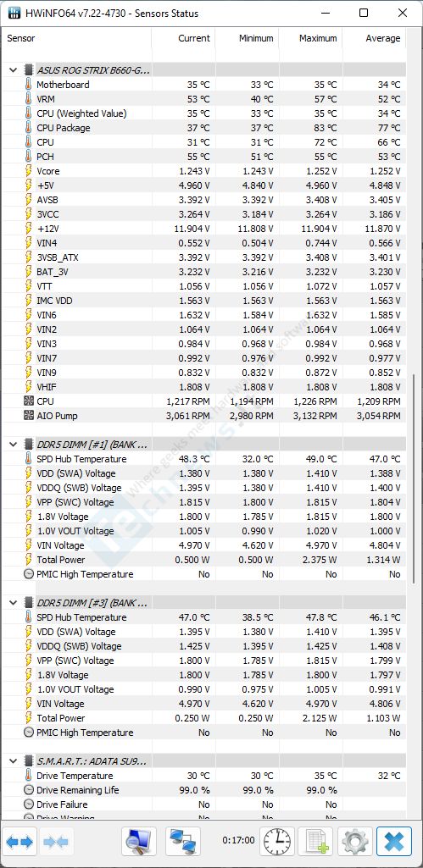Select the 3VSB_ATX voltage row

pos(204,257)
